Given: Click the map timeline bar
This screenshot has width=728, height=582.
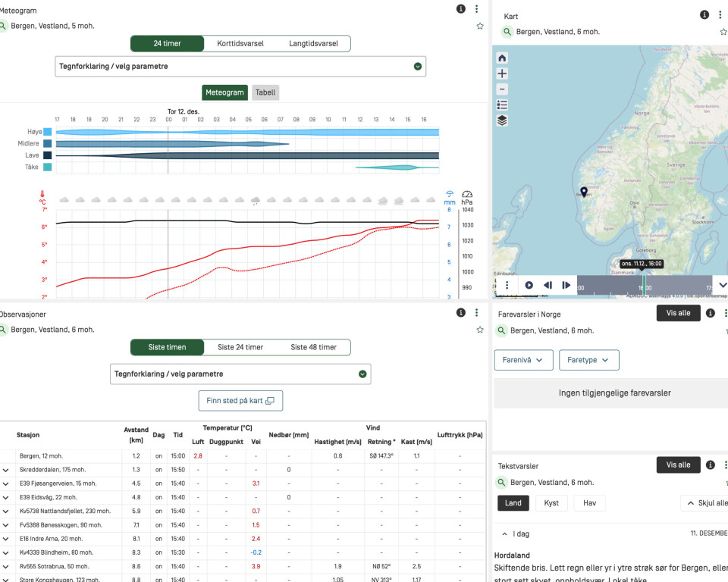Looking at the screenshot, I should tap(643, 285).
